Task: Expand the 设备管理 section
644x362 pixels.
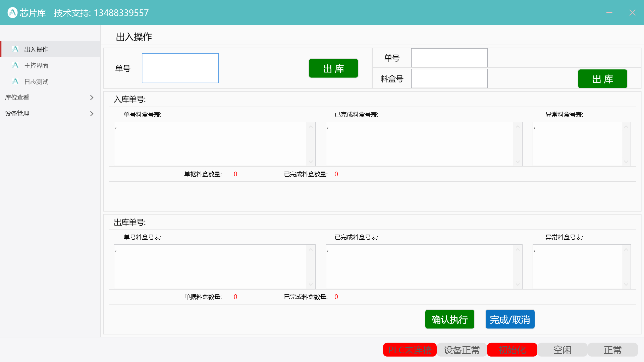Action: pyautogui.click(x=50, y=113)
